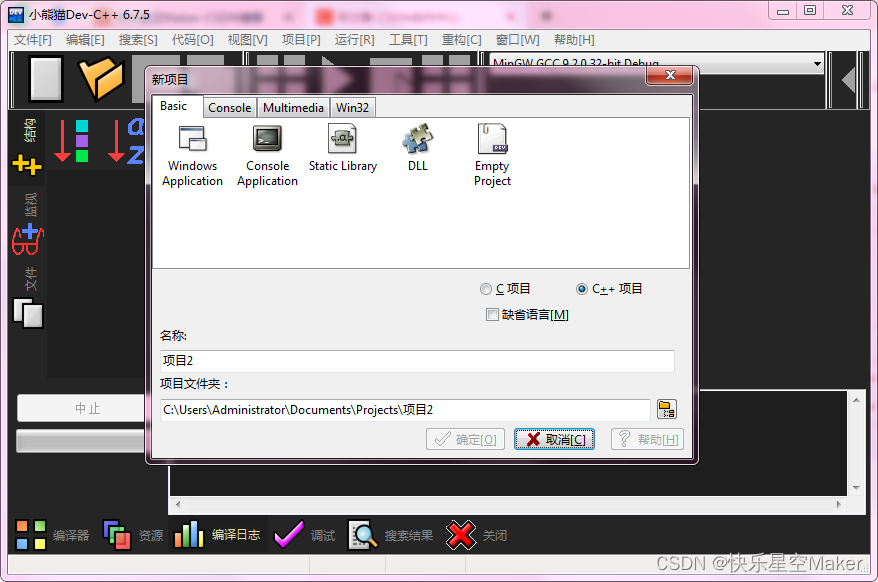Click the project name input field
Screen dimensions: 878x582
coord(417,361)
